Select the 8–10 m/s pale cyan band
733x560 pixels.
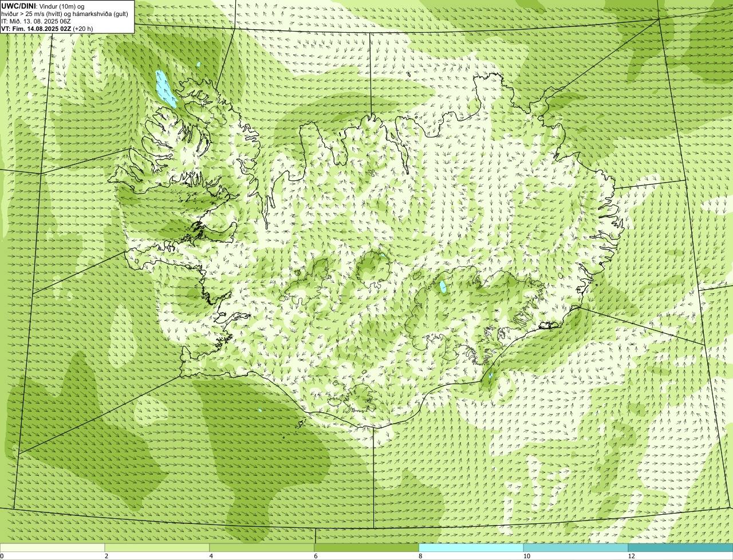(471, 547)
